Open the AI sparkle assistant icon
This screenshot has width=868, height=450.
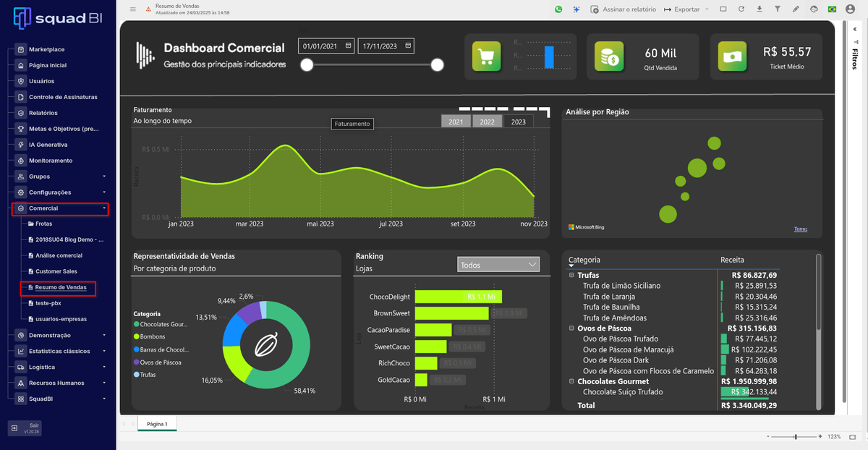[576, 9]
